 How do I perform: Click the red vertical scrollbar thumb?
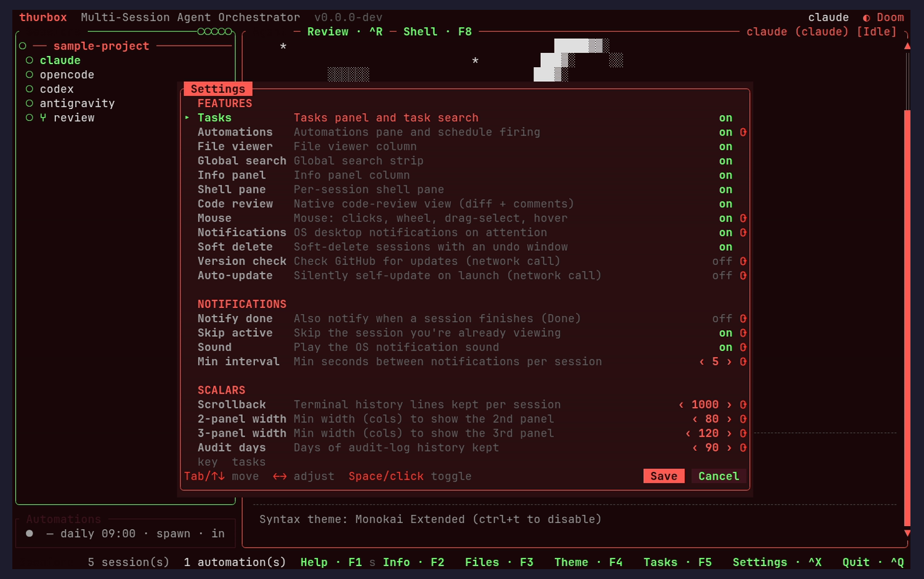[x=907, y=317]
